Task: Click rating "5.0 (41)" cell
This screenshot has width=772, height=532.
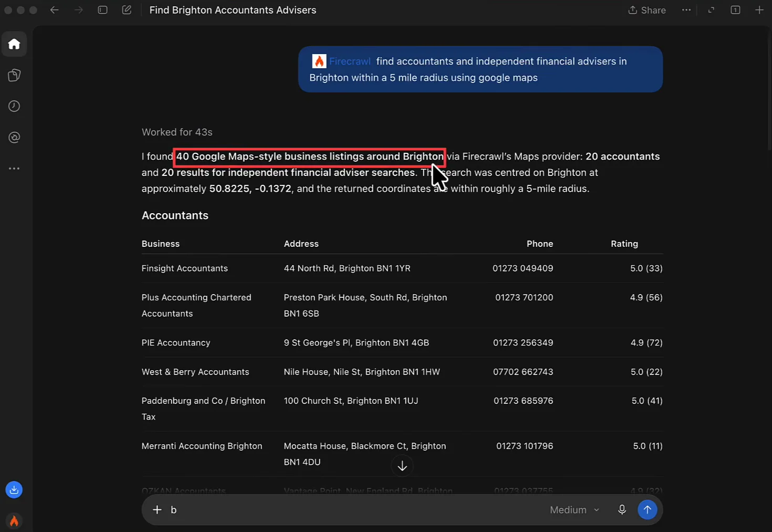Action: click(x=647, y=401)
